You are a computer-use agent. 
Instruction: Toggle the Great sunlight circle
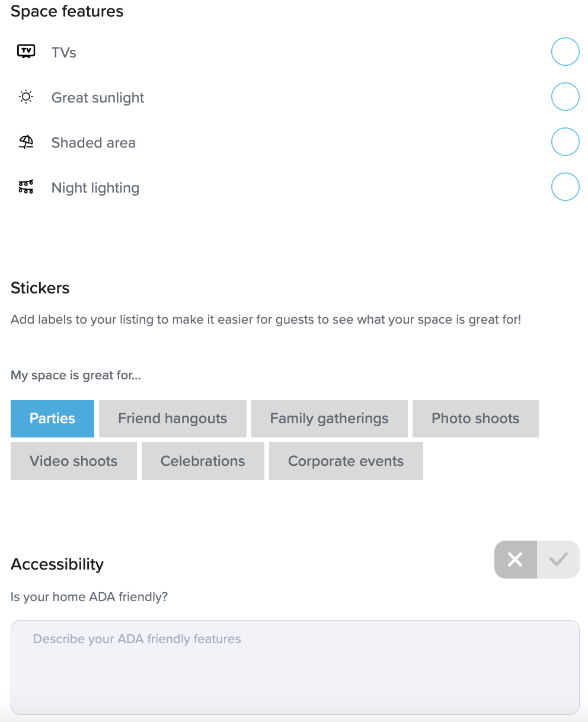pyautogui.click(x=565, y=97)
